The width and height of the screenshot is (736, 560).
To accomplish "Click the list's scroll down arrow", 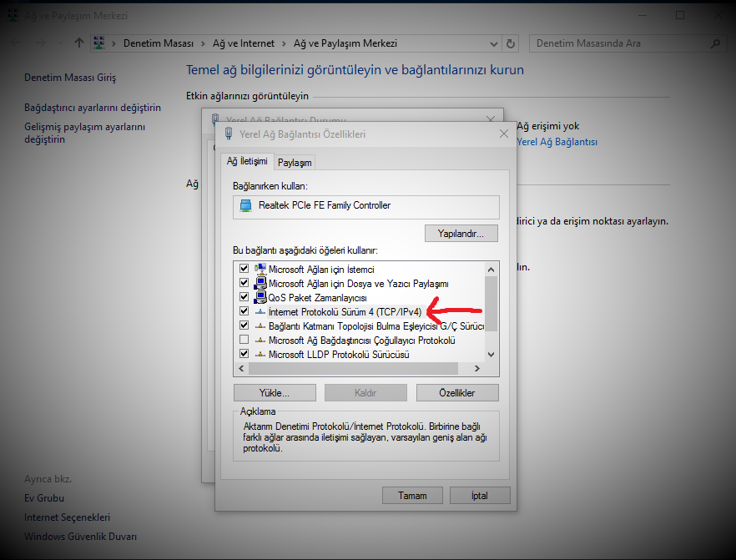I will (x=491, y=355).
